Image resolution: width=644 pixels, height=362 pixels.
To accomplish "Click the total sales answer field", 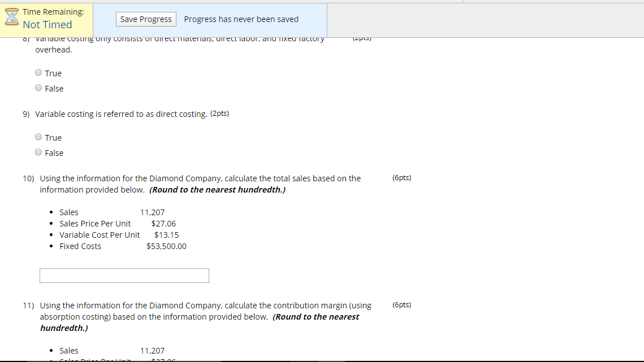I will tap(124, 276).
